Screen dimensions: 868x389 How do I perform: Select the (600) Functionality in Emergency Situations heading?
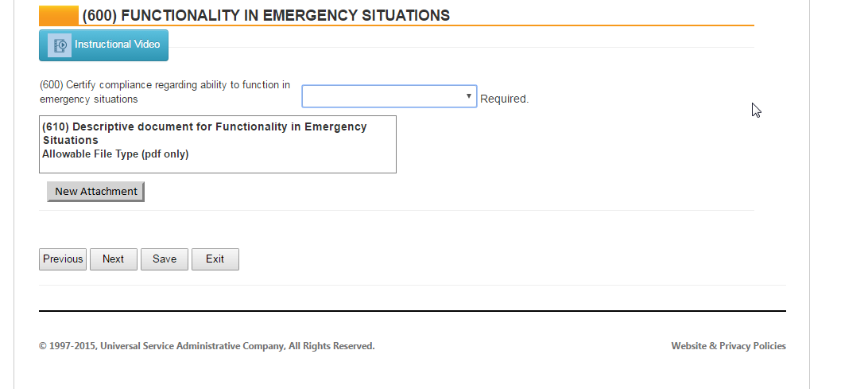[266, 15]
